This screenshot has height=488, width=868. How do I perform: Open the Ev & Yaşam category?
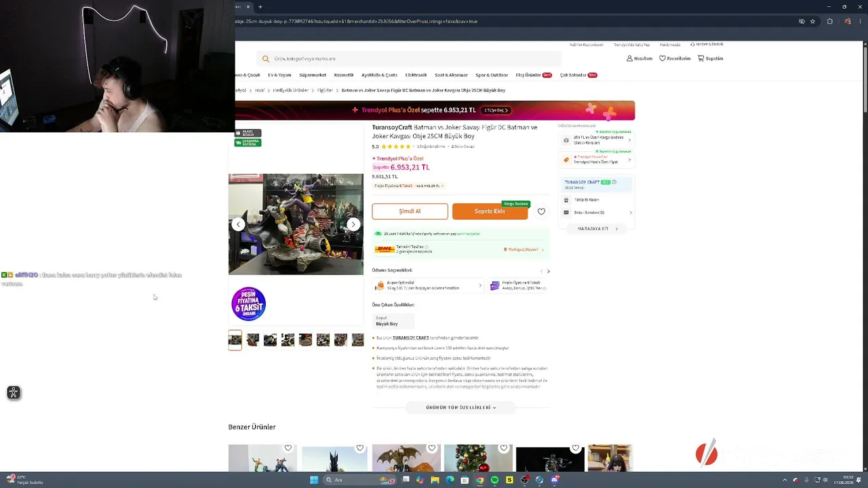click(x=279, y=75)
